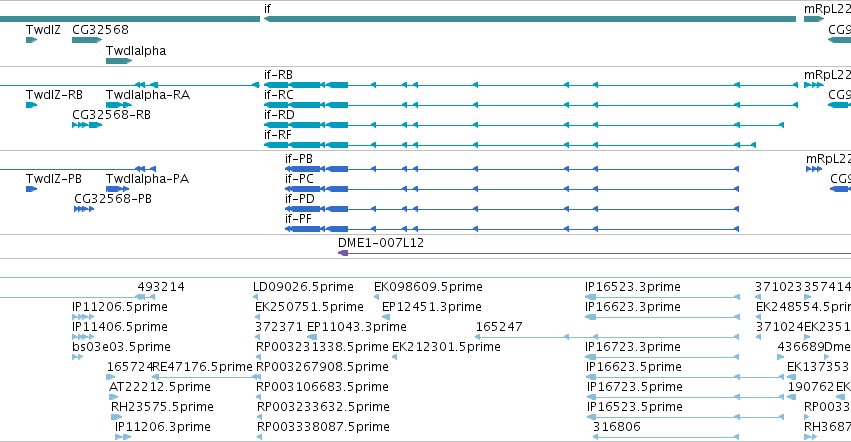Viewport: 851px width, 442px height.
Task: Select the IP16723.3prime EST
Action: coord(662,357)
